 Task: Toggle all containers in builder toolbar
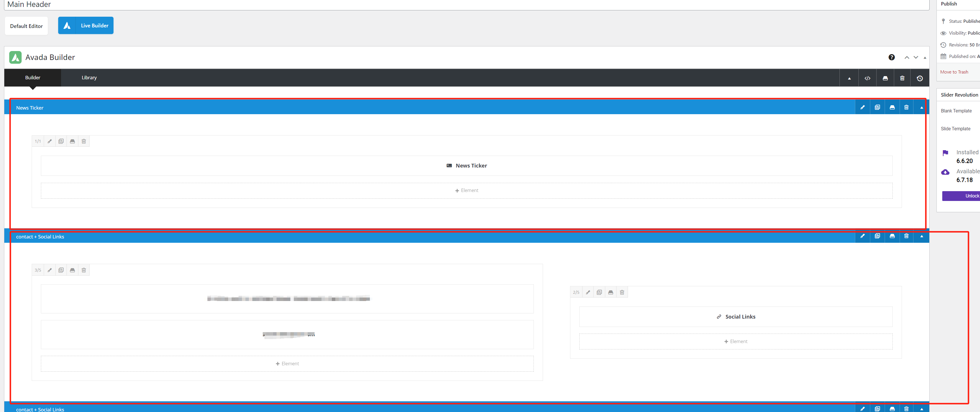[x=849, y=78]
